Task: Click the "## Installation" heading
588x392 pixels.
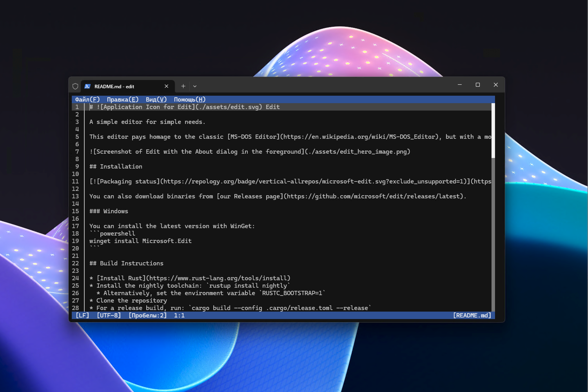Action: tap(116, 167)
